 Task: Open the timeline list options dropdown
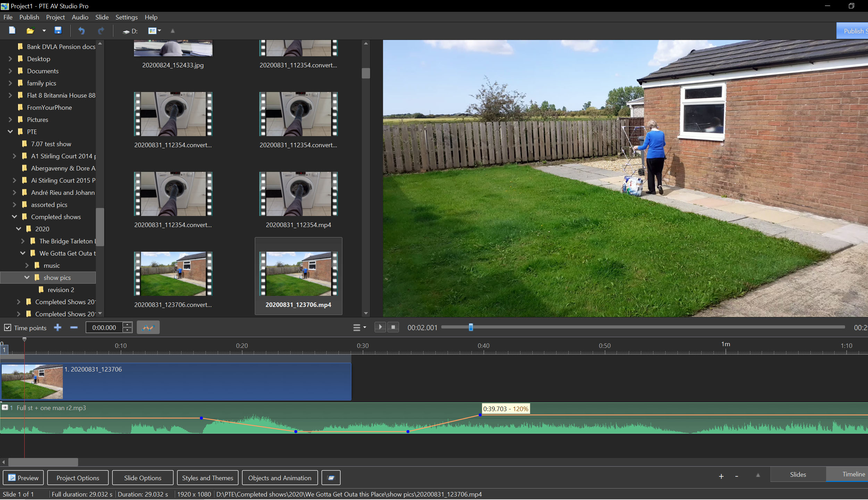pos(359,327)
